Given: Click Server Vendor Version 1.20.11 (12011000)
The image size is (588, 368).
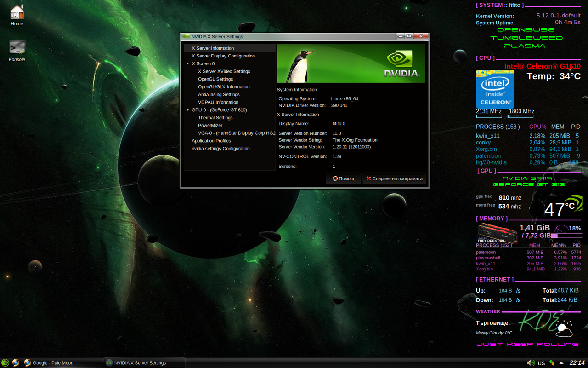Looking at the screenshot, I should [351, 147].
